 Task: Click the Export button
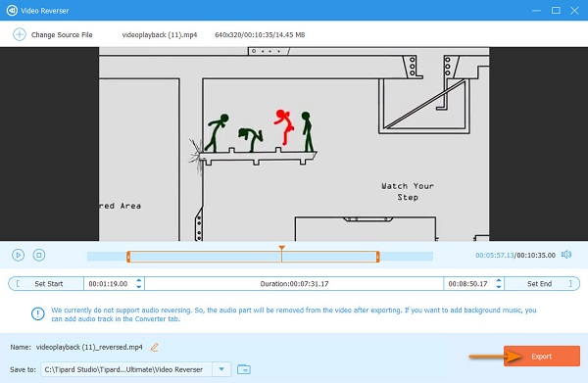[542, 356]
